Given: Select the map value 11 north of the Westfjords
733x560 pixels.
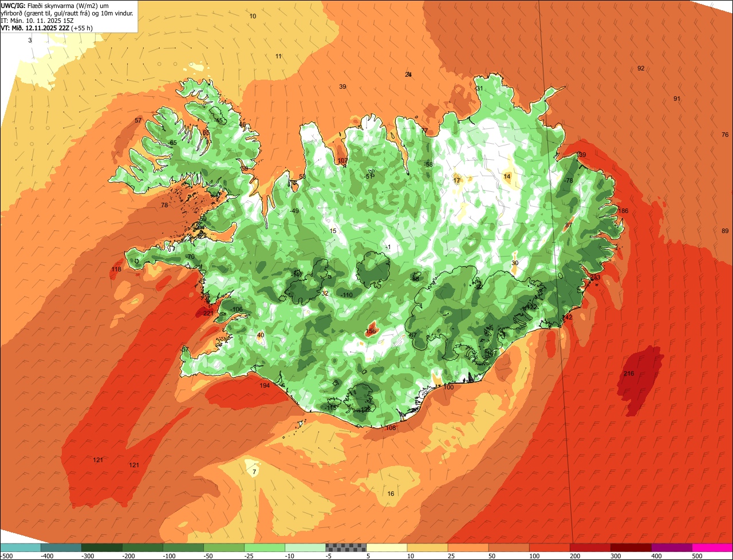Looking at the screenshot, I should [x=278, y=57].
